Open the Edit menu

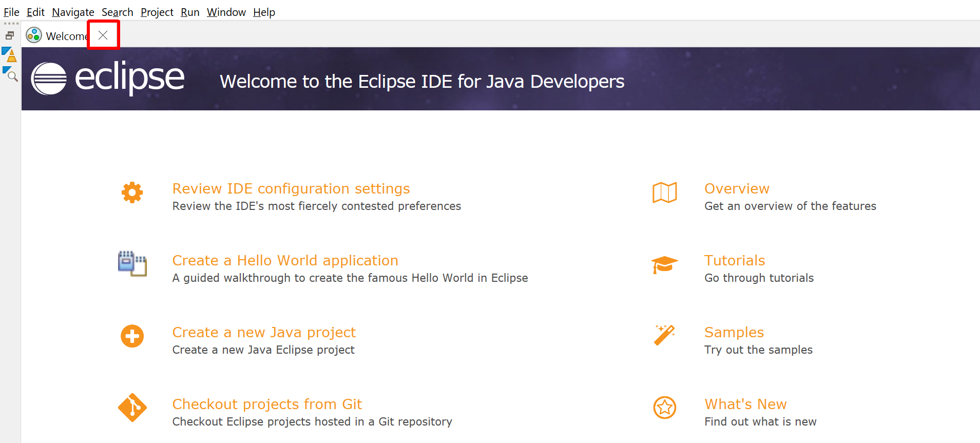click(x=35, y=12)
